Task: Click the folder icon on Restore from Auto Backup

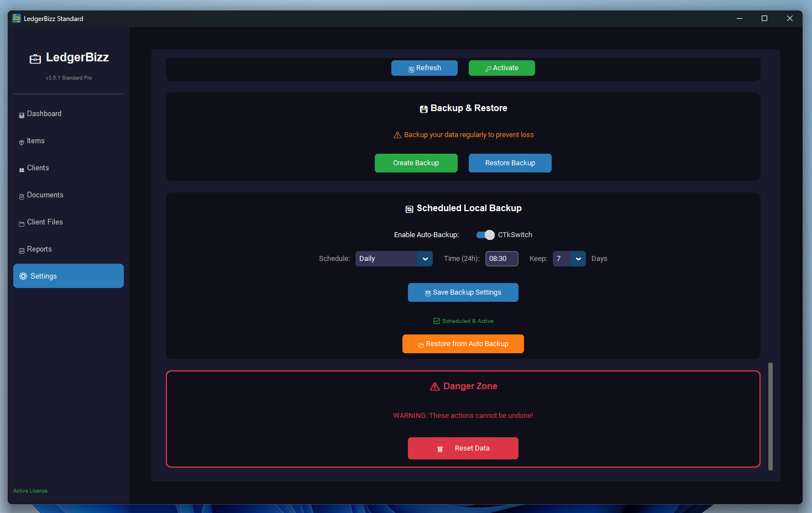Action: (421, 345)
